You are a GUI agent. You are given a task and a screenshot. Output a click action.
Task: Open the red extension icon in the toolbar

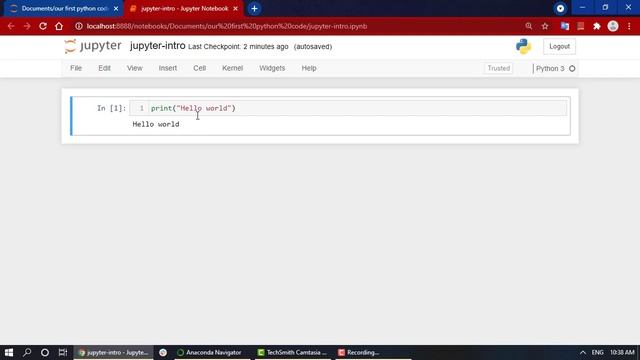point(580,26)
